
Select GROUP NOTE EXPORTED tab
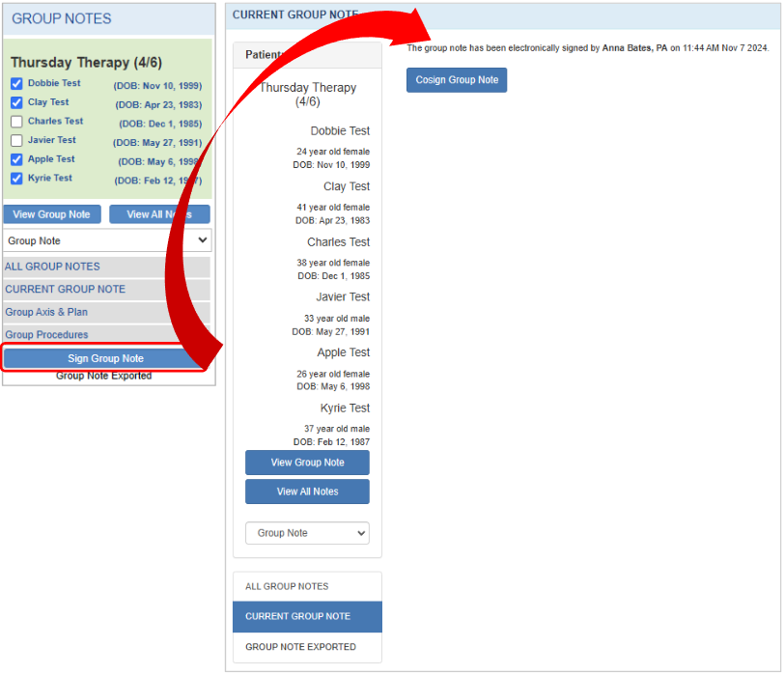[300, 647]
